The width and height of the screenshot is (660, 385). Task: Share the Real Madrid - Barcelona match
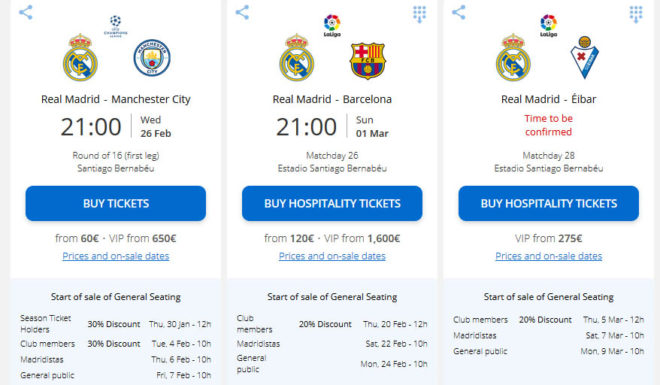coord(242,12)
